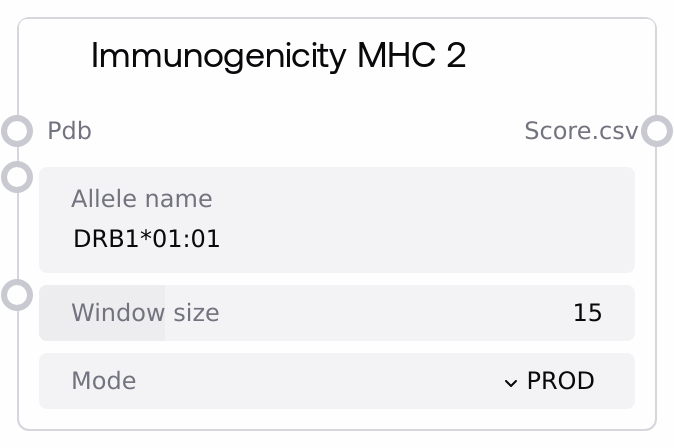Click the Score.csv output label
The height and width of the screenshot is (448, 674).
pyautogui.click(x=581, y=131)
